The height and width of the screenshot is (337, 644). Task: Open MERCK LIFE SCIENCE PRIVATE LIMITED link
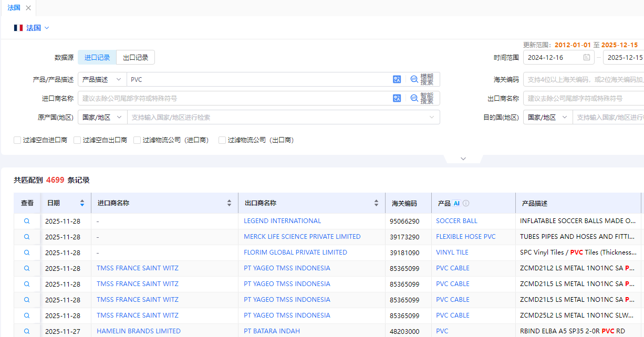(x=302, y=237)
